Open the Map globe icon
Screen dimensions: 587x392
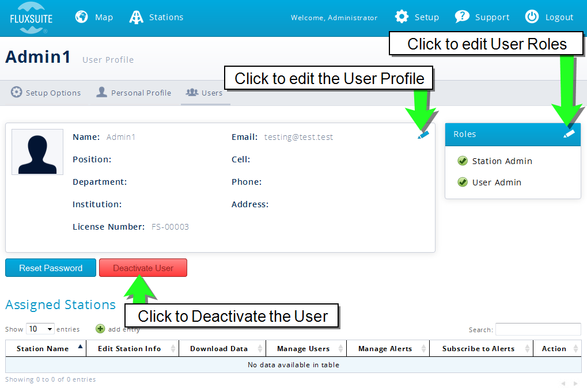click(82, 17)
